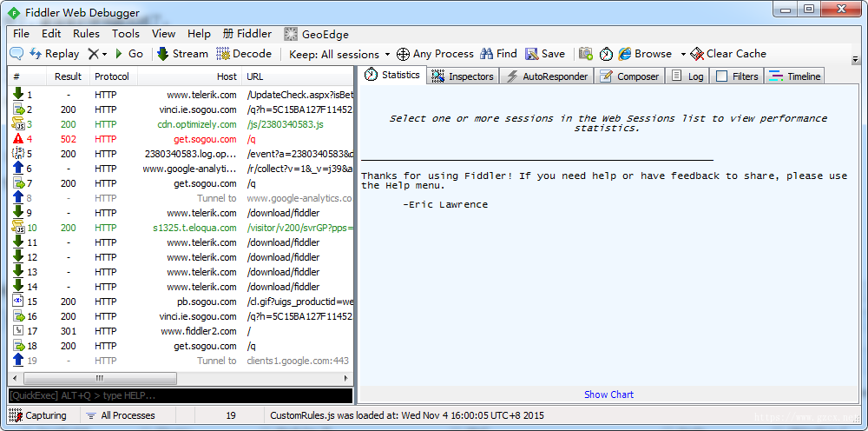868x431 pixels.
Task: Click the stopwatch timer icon
Action: (606, 54)
